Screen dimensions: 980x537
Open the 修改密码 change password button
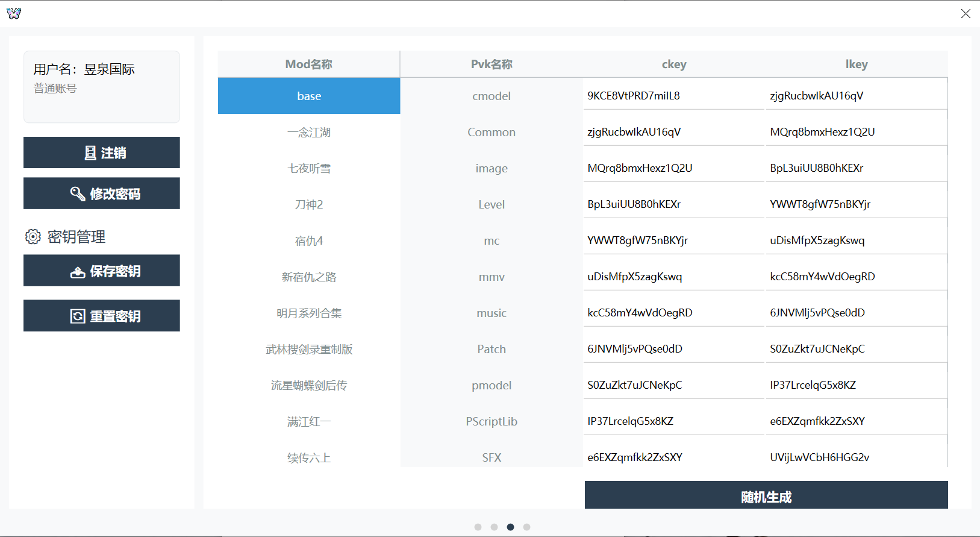click(101, 193)
